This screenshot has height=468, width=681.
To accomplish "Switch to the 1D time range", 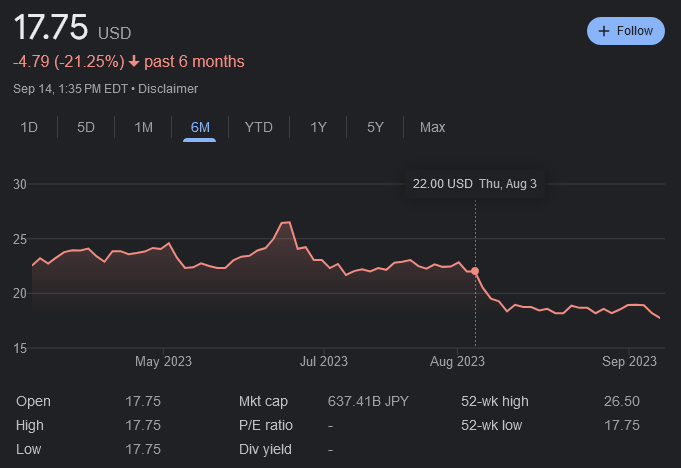I will (29, 127).
